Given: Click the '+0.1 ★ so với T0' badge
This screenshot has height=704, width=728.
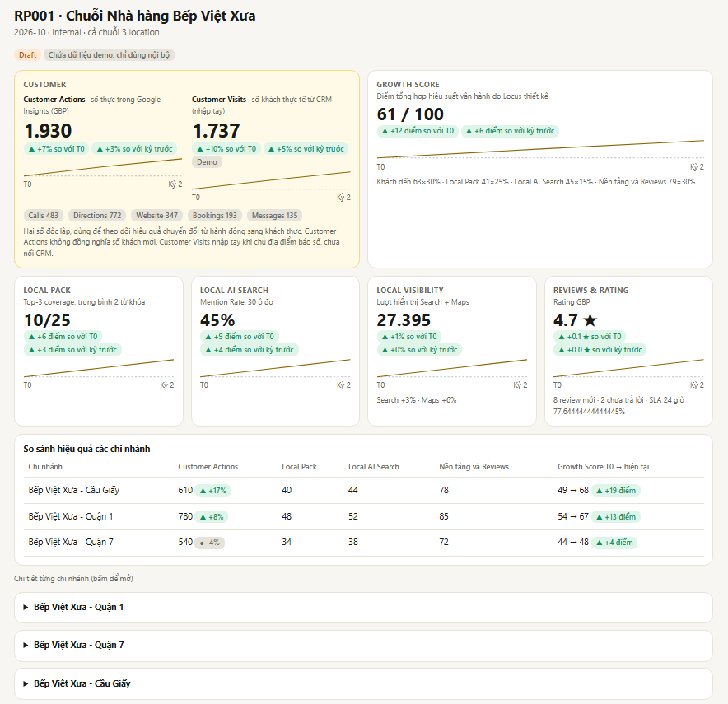Looking at the screenshot, I should point(590,337).
